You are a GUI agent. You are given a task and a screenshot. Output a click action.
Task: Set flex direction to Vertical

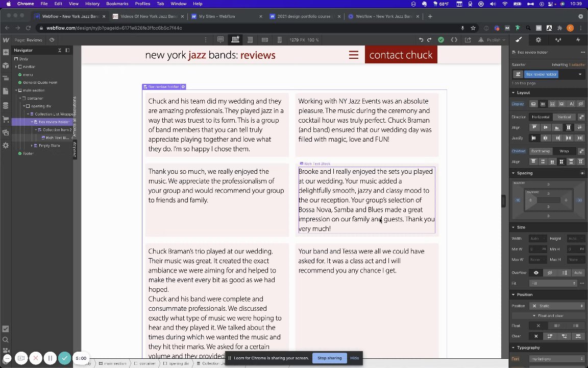pos(564,117)
